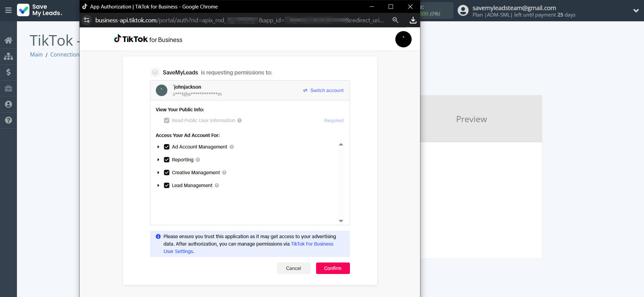Click the Preview panel header

(481, 119)
